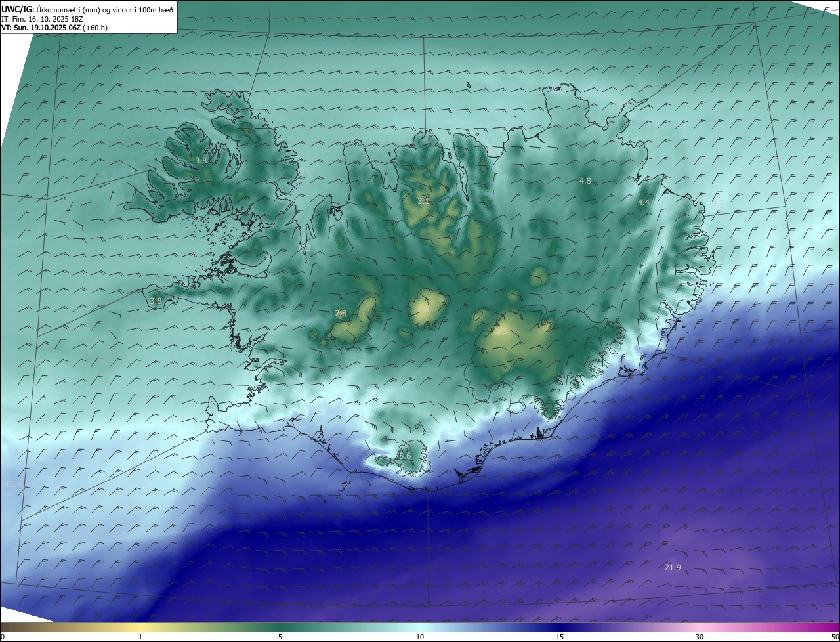
Task: Select the UWC/IG Úrkomumætti title line
Action: click(87, 9)
